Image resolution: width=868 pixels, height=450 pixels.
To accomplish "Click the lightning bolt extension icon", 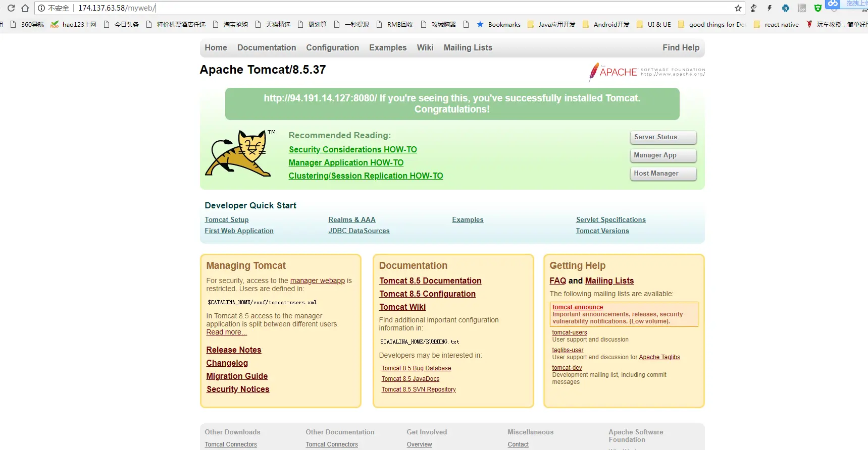I will click(x=770, y=8).
